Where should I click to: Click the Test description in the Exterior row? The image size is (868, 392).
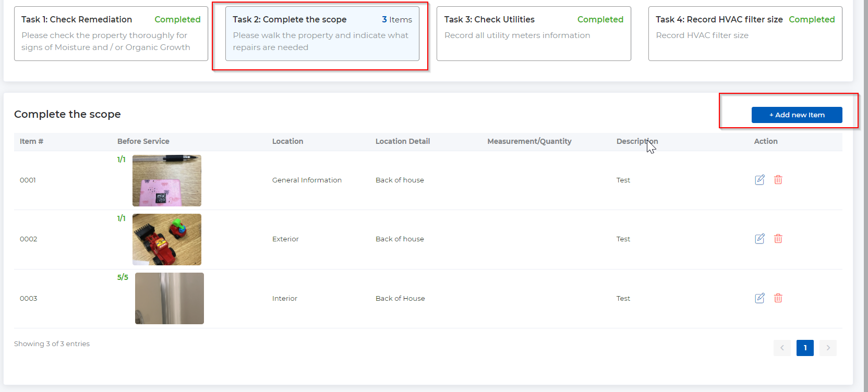[623, 239]
